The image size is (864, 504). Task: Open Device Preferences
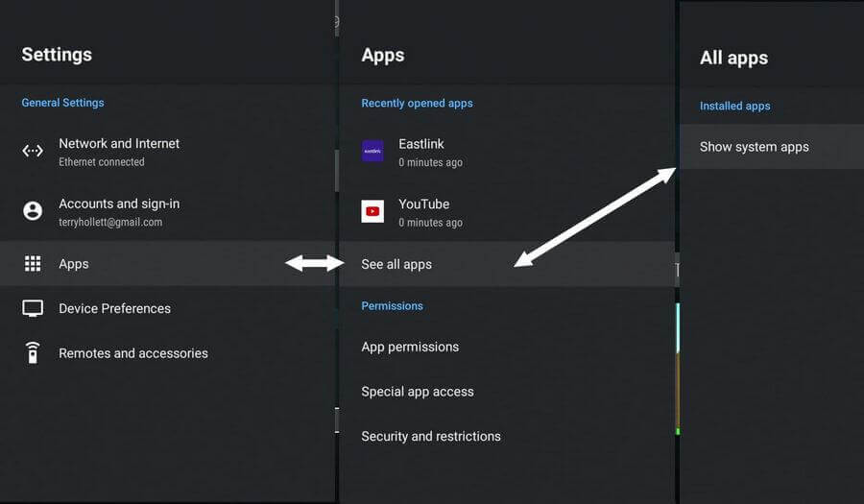coord(114,308)
